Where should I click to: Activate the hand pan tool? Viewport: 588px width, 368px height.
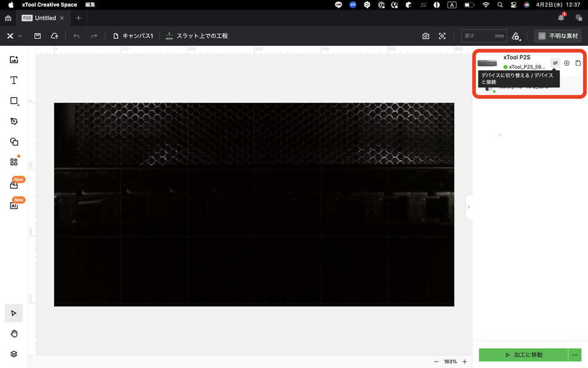point(14,334)
